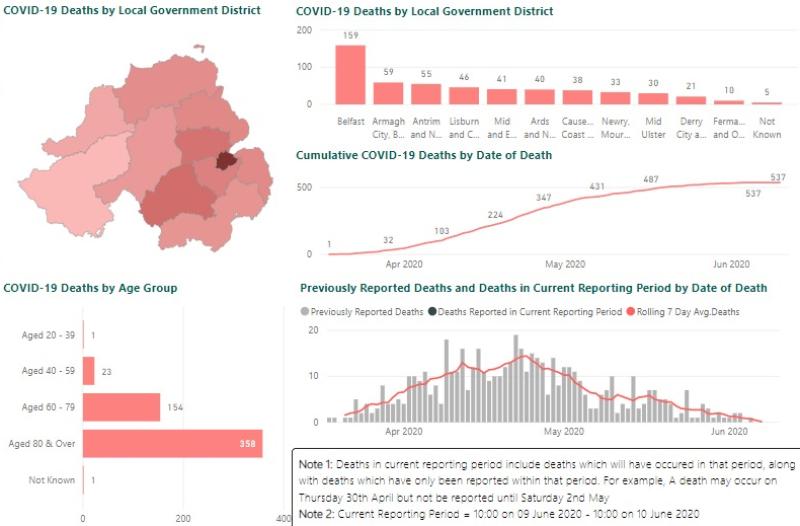This screenshot has height=526, width=800.
Task: Click the 'Previously Reported Deaths and Deaths in Current Reporting Period' title
Action: click(534, 288)
